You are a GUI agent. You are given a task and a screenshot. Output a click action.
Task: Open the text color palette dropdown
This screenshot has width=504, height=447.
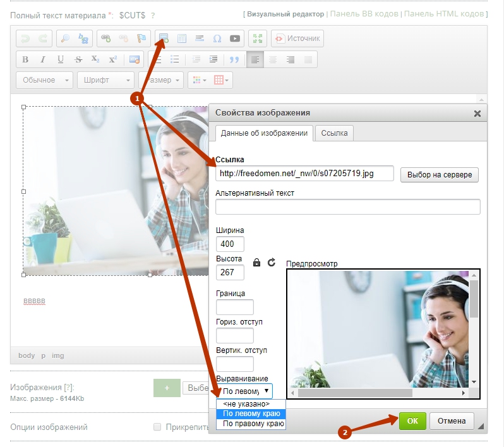coord(200,80)
